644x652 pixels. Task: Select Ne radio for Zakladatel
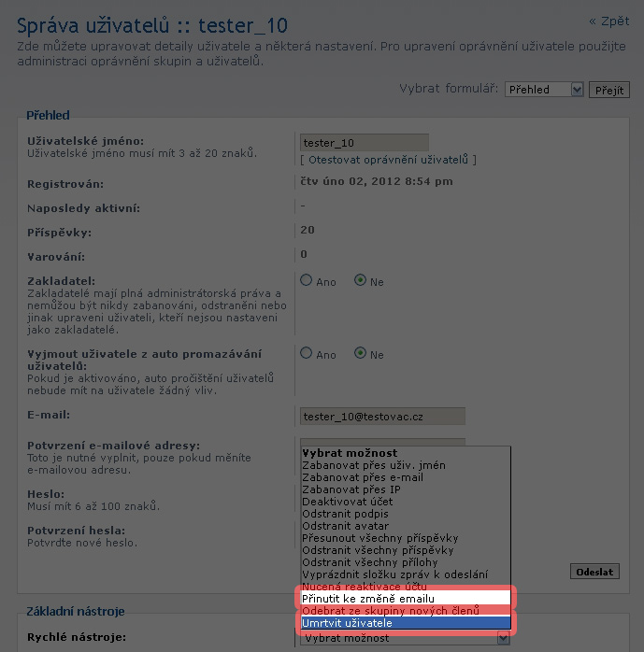point(360,280)
